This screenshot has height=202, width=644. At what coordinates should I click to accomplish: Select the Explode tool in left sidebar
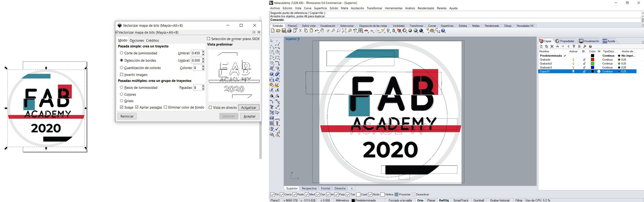[277, 86]
